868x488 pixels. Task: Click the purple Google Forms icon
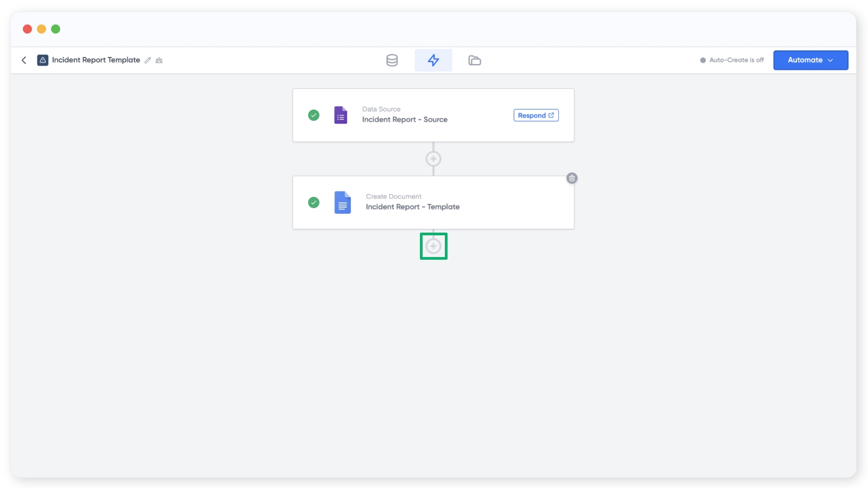(x=341, y=115)
